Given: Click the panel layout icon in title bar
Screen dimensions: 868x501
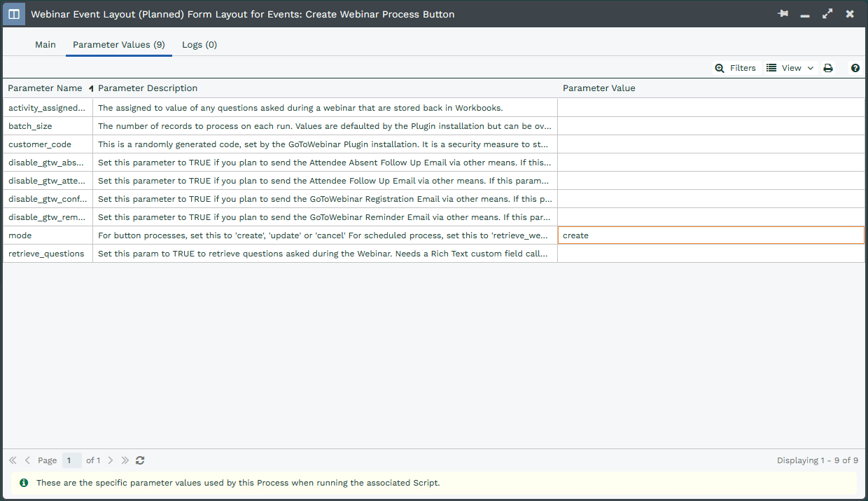Looking at the screenshot, I should click(x=14, y=14).
